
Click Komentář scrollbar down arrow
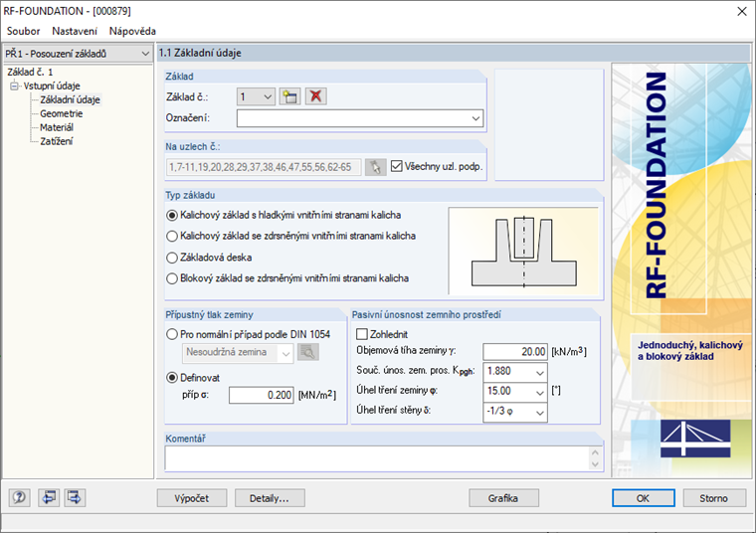point(596,464)
